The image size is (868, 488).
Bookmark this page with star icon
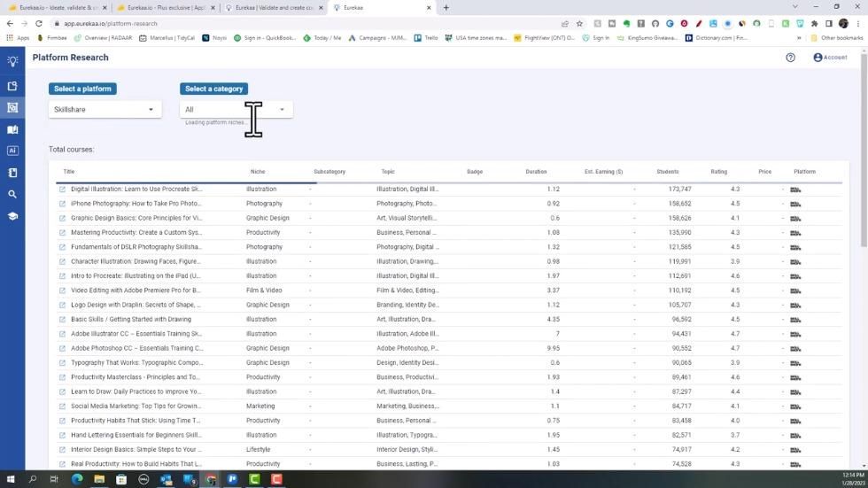pos(579,24)
